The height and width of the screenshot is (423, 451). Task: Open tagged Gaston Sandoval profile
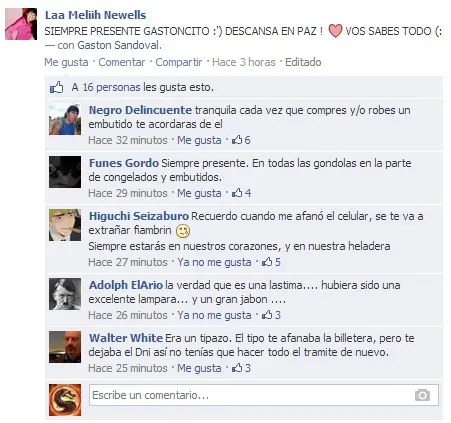(x=119, y=45)
